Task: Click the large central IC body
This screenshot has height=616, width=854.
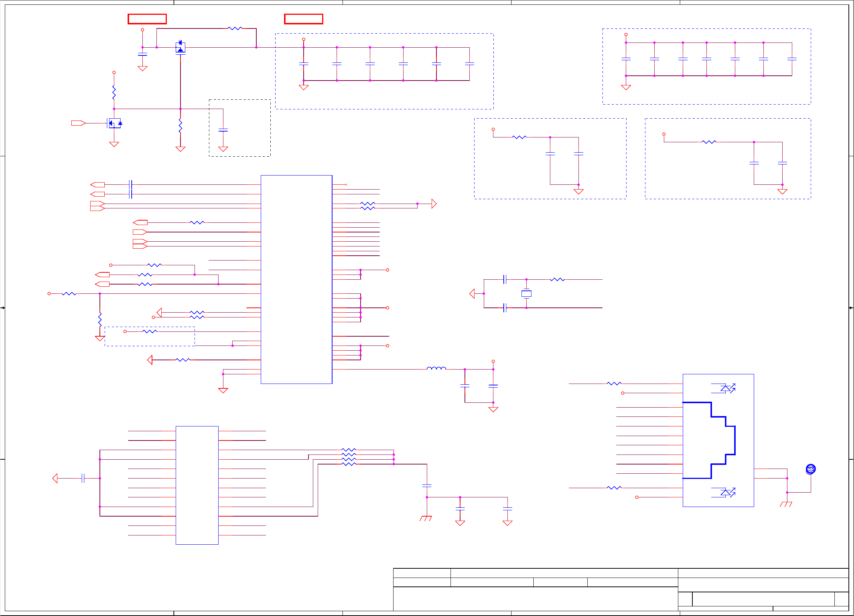Action: click(x=296, y=279)
